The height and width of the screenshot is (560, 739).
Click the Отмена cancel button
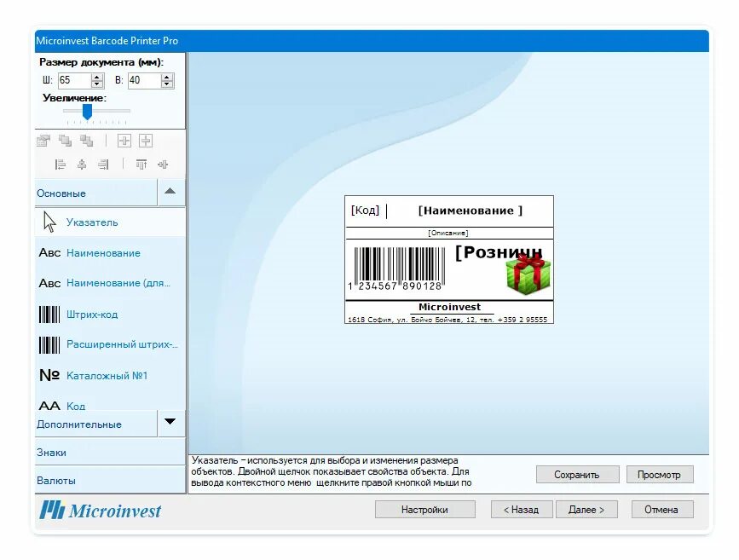[x=661, y=509]
